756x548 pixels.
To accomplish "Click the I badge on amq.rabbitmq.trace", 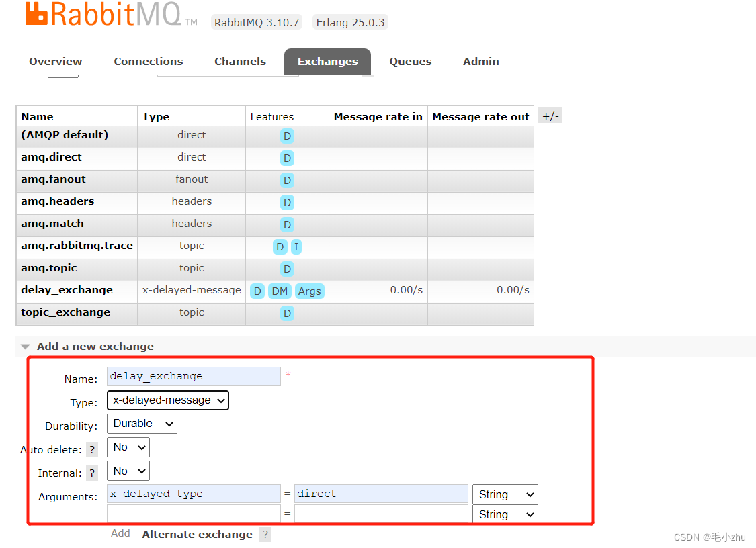I will (296, 246).
